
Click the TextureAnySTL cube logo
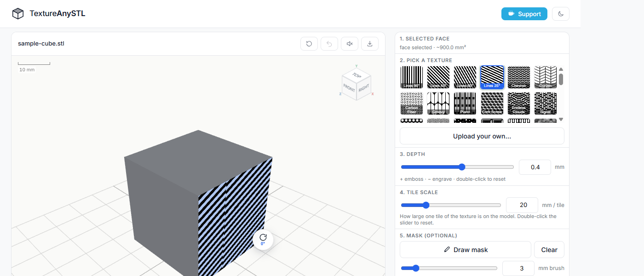pyautogui.click(x=18, y=14)
